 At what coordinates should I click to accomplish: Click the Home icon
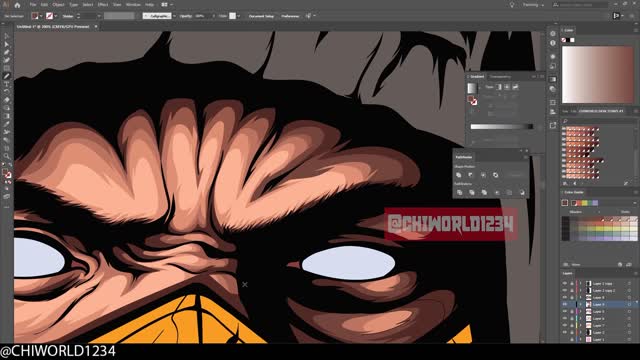17,5
